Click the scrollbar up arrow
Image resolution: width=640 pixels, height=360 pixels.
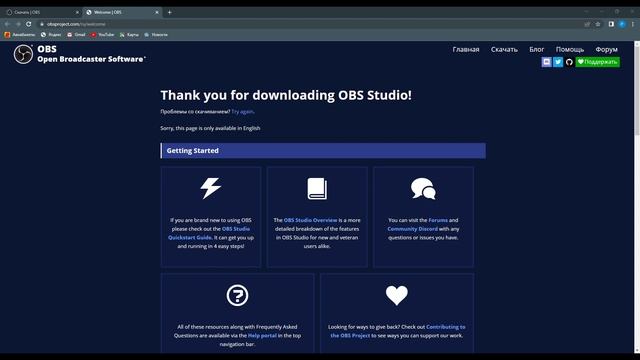pyautogui.click(x=637, y=43)
